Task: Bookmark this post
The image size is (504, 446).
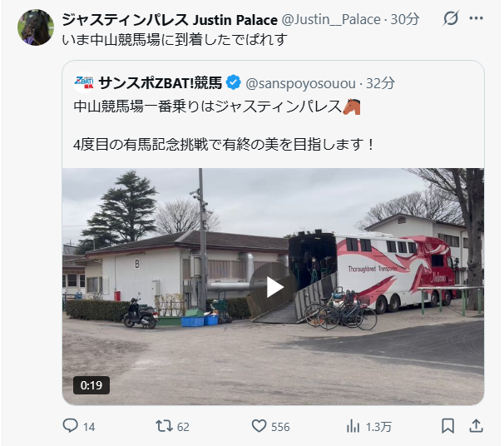Action: coord(447,426)
